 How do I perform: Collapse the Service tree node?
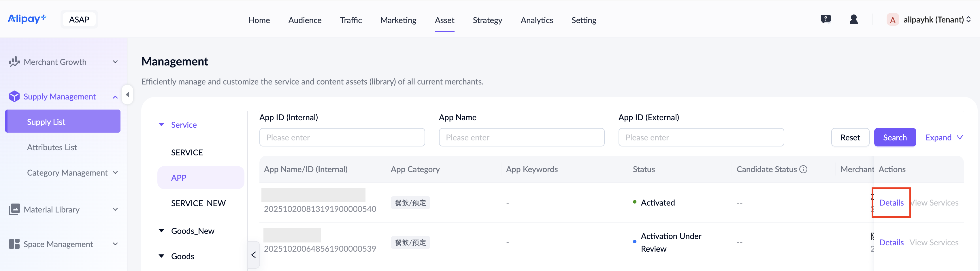tap(161, 125)
